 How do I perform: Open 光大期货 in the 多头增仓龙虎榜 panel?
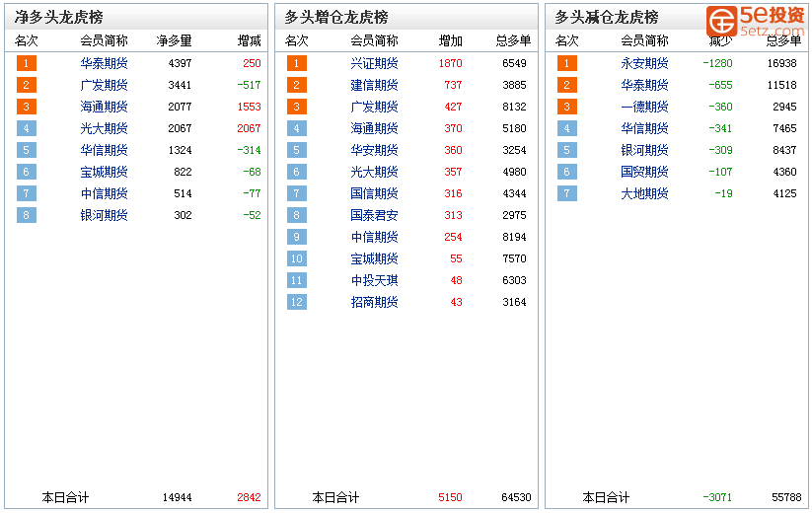point(374,172)
